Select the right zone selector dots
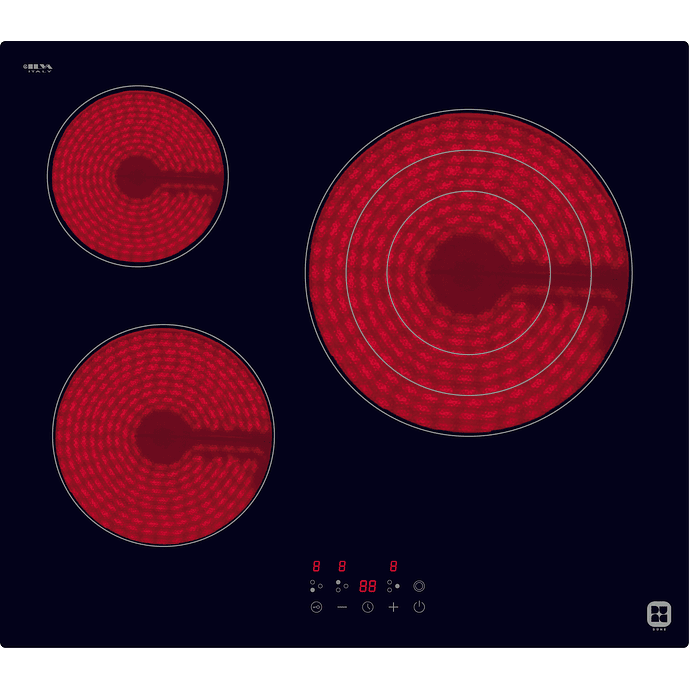The width and height of the screenshot is (689, 689). [393, 587]
